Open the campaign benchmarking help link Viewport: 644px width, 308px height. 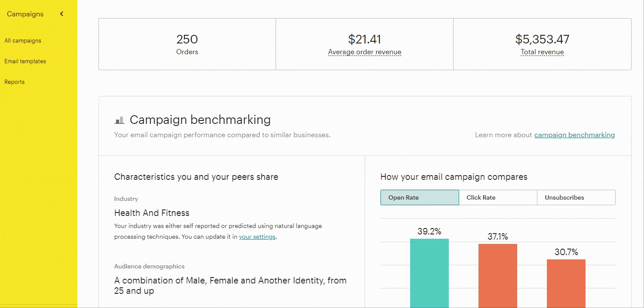coord(574,135)
